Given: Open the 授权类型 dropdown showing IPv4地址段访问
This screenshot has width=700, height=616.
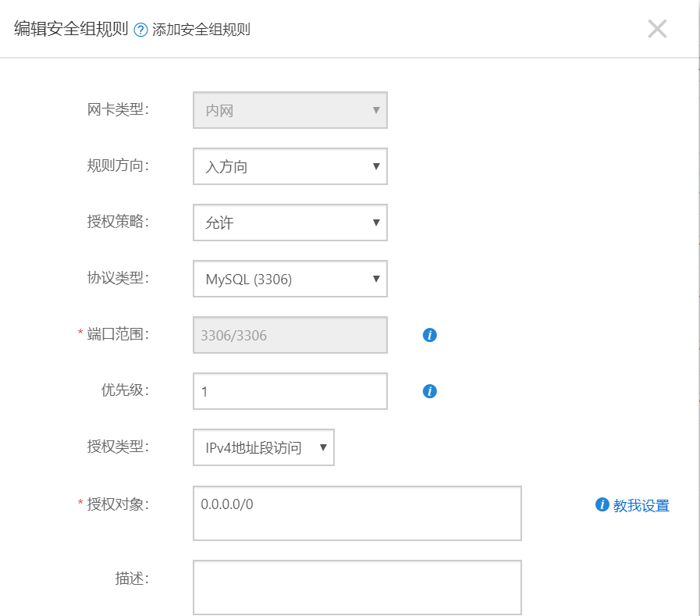Looking at the screenshot, I should (x=264, y=447).
